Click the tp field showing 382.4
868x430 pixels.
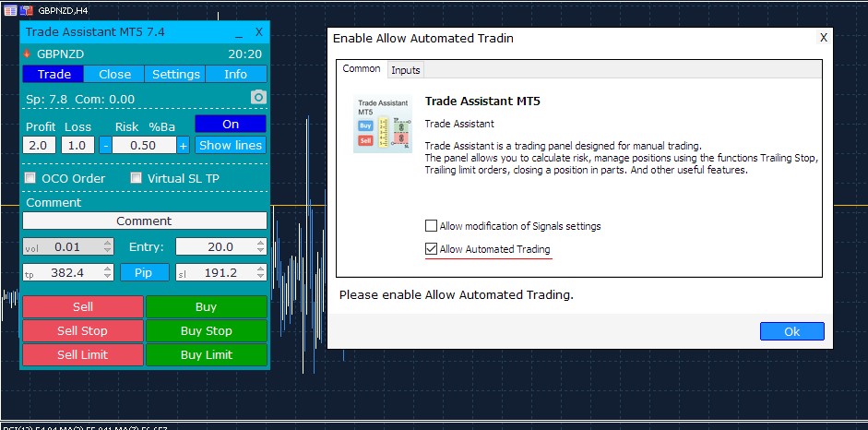pos(67,272)
